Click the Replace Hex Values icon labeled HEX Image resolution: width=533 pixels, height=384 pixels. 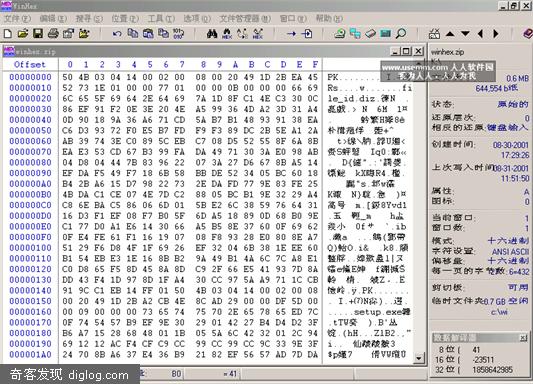click(x=258, y=34)
